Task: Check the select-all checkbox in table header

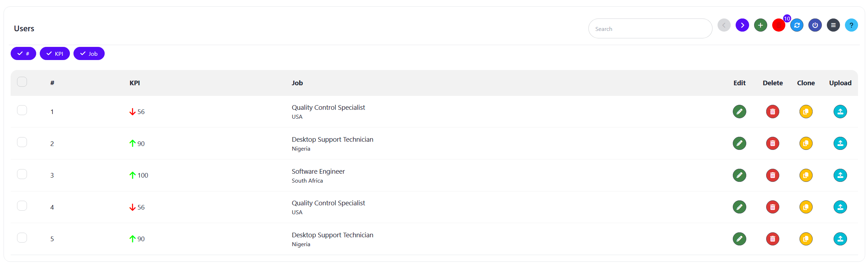Action: coord(22,82)
